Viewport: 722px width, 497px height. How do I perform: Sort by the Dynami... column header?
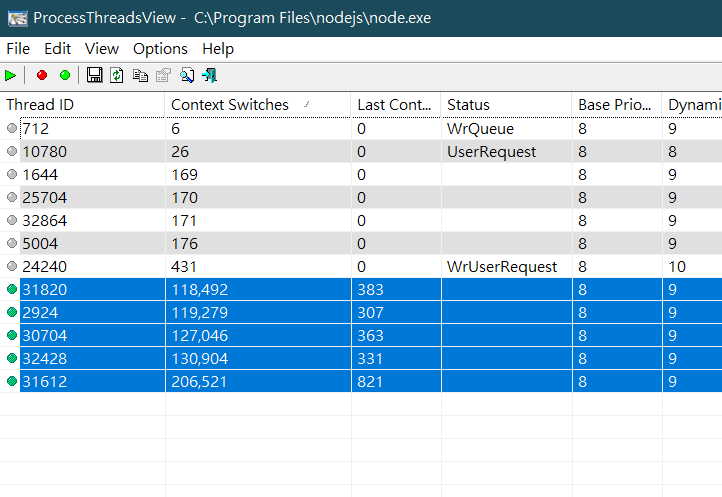[692, 105]
